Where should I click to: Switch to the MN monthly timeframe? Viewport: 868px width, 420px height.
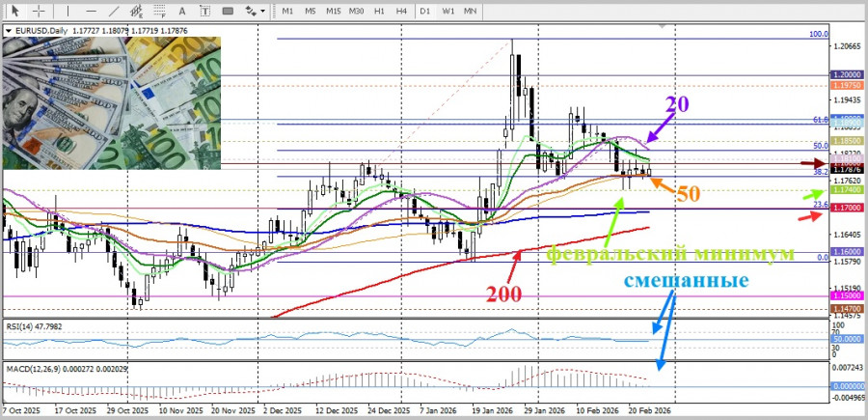pos(470,11)
